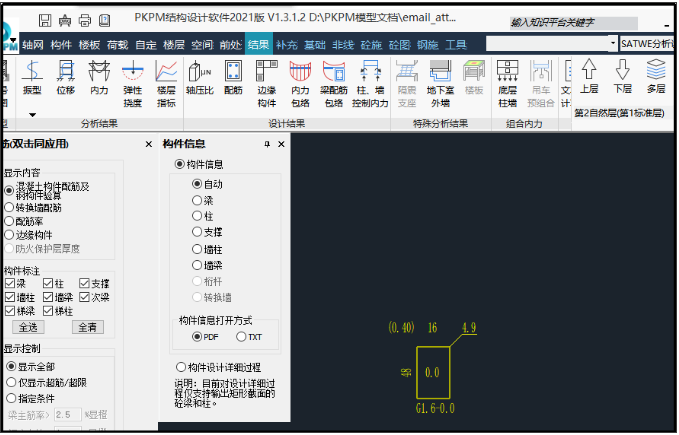Close the left 配筋 settings panel

149,144
